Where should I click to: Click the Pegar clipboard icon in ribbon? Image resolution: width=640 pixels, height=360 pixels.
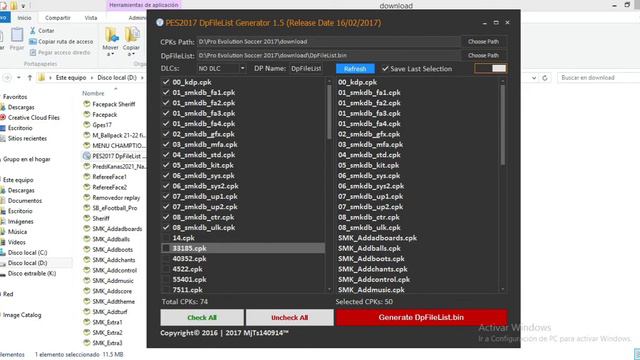(x=17, y=35)
